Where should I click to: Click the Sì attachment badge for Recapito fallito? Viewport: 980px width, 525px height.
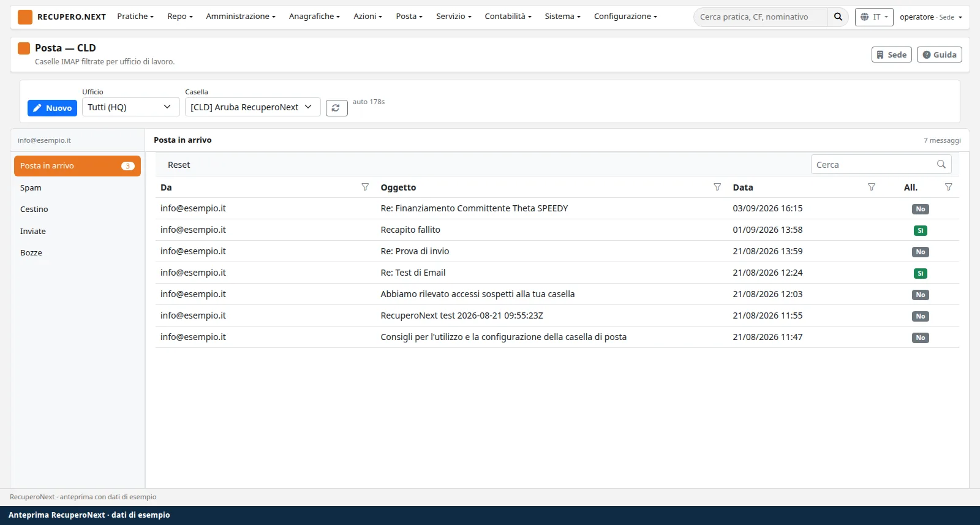(x=920, y=230)
